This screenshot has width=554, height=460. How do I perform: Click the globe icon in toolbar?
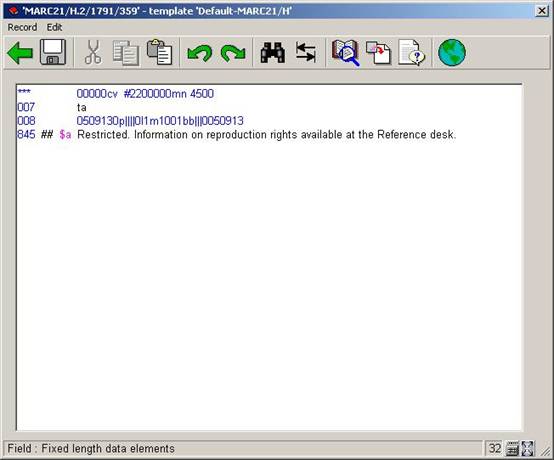pos(452,53)
